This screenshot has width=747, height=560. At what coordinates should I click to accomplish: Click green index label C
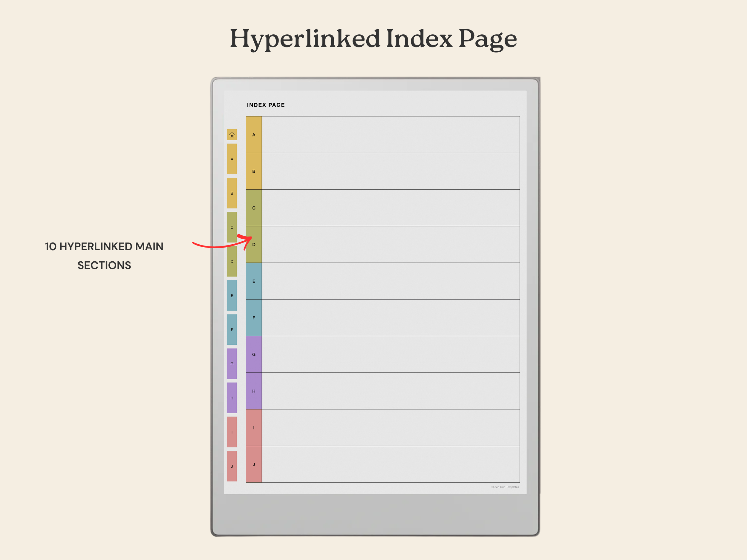click(254, 208)
